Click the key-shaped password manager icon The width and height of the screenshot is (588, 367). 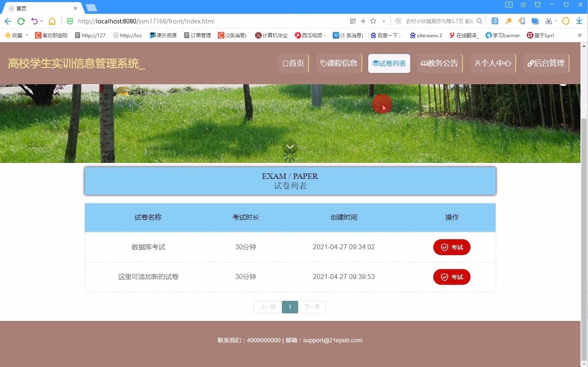coord(508,21)
